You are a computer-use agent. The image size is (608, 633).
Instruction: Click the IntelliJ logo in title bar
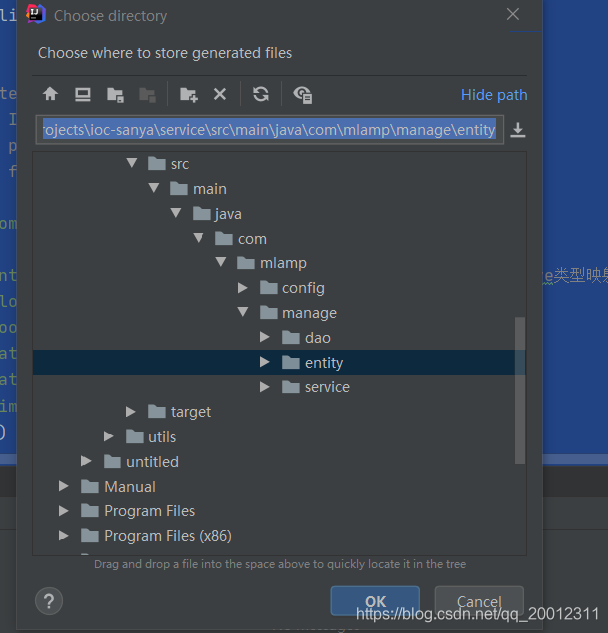click(x=36, y=14)
